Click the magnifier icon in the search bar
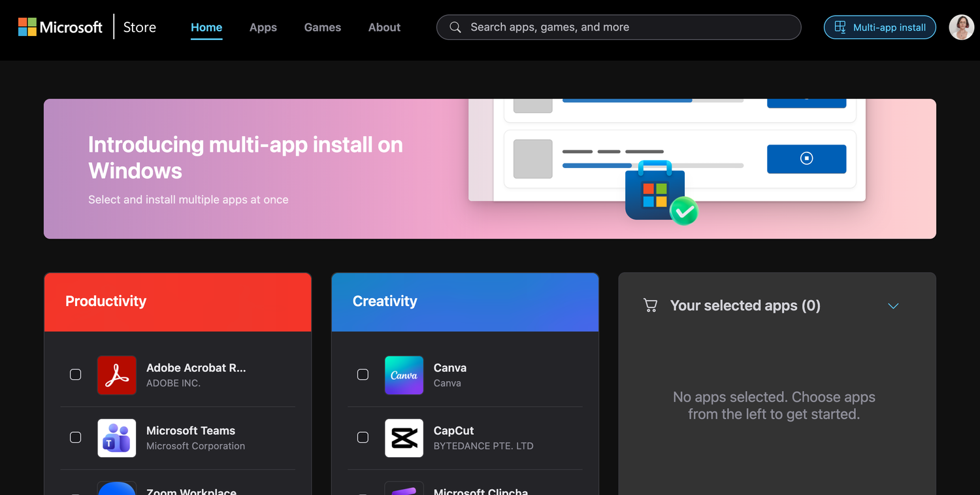The width and height of the screenshot is (980, 495). pyautogui.click(x=455, y=27)
